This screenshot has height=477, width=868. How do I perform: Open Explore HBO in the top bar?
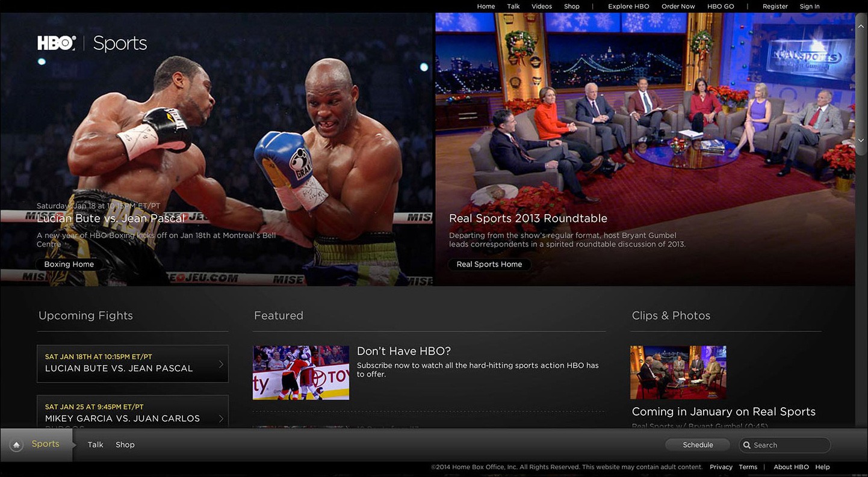[x=628, y=7]
